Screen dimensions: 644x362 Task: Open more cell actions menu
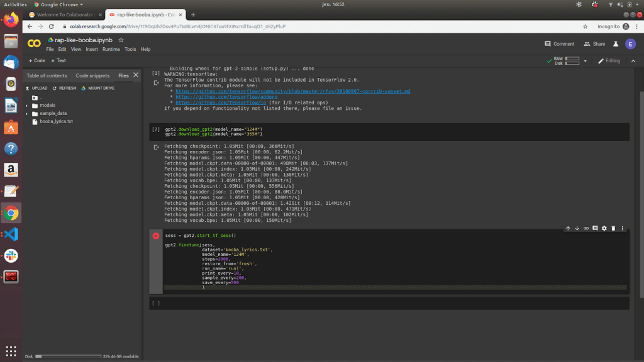[622, 228]
